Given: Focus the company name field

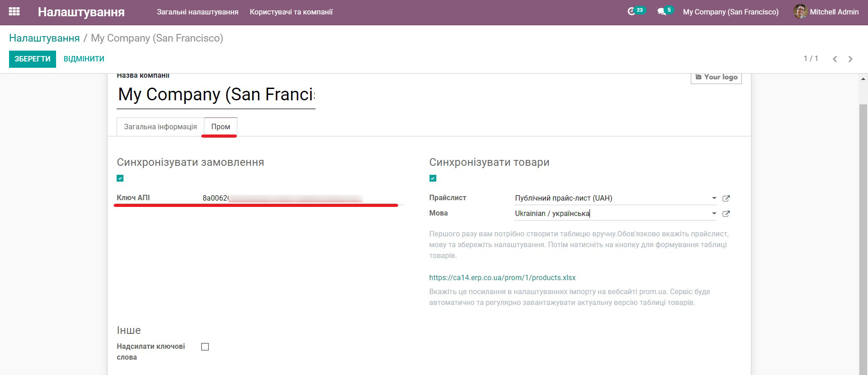Looking at the screenshot, I should pos(216,94).
